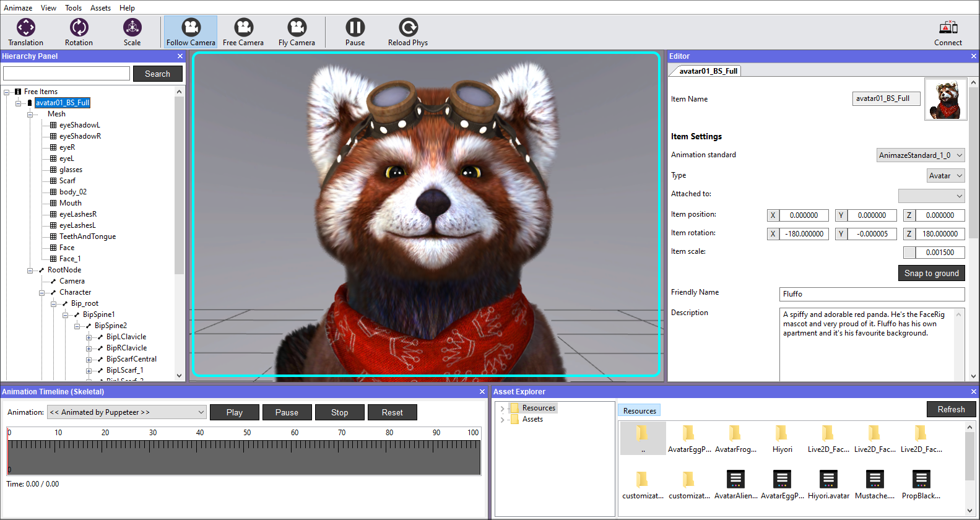Image resolution: width=980 pixels, height=520 pixels.
Task: Click the Friendly Name field containing Fluffo
Action: tap(872, 294)
